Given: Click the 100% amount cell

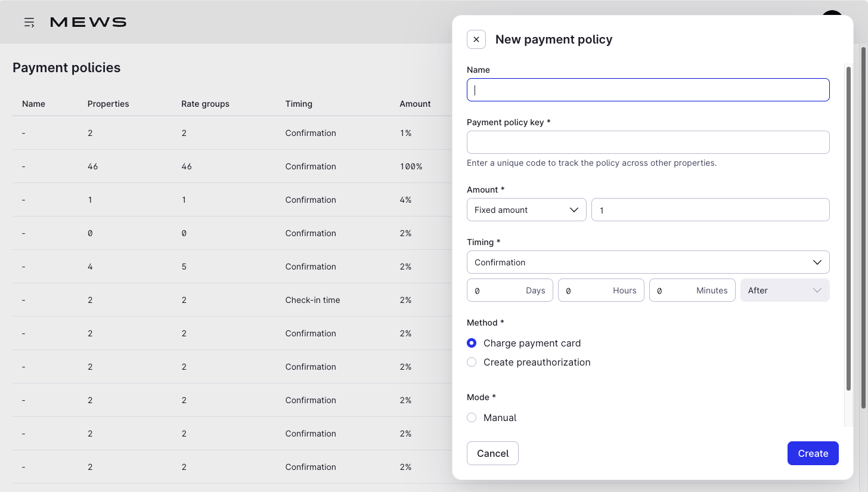Looking at the screenshot, I should pyautogui.click(x=411, y=166).
